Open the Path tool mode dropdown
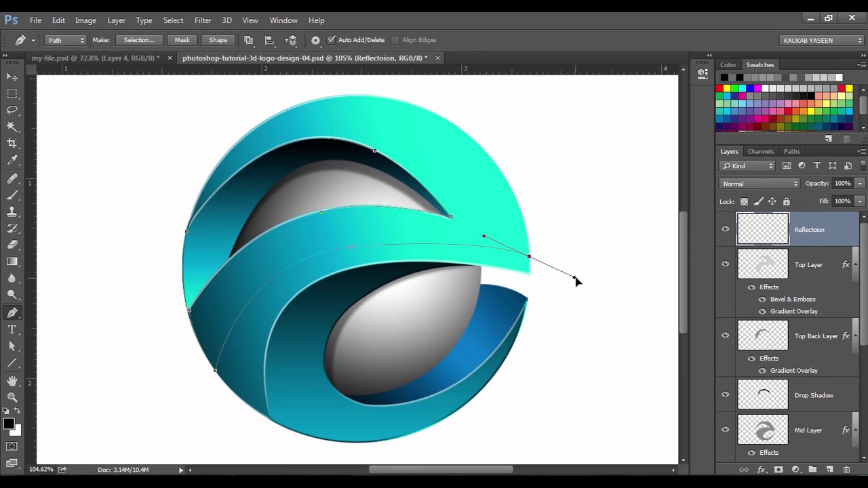The image size is (868, 488). 66,40
